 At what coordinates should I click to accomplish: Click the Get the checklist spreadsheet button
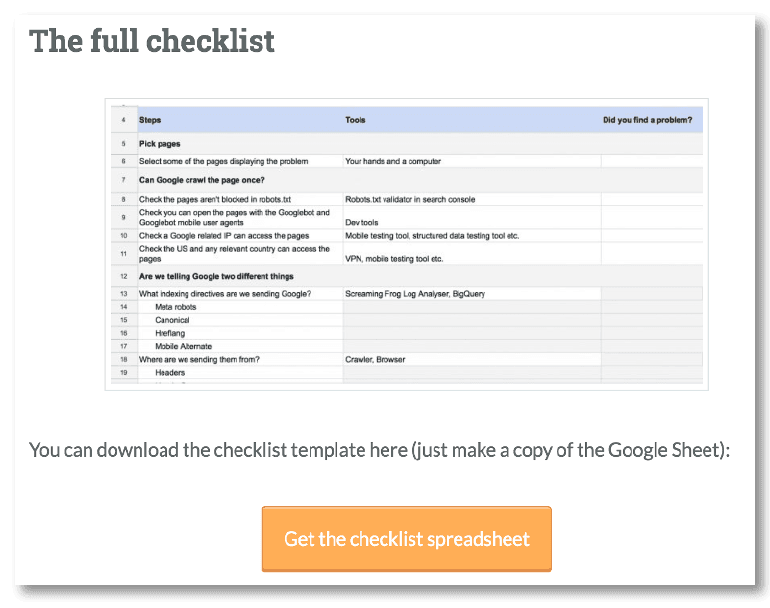[x=406, y=539]
